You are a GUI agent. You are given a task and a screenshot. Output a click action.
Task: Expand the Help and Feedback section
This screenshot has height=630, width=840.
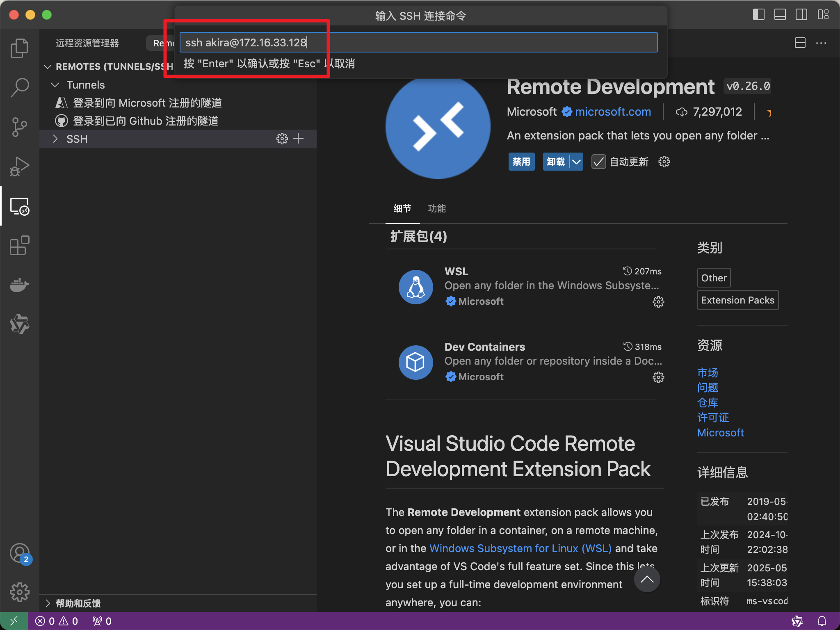pyautogui.click(x=48, y=603)
